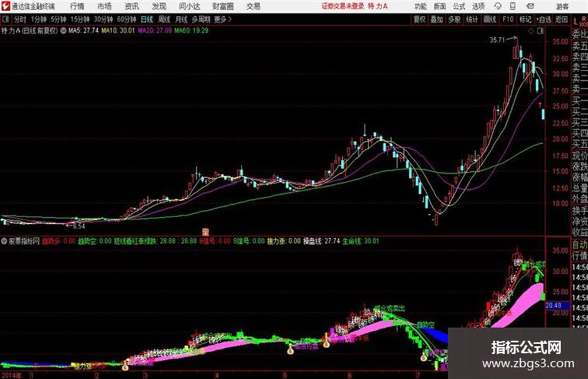Click the MA20: 27.09 indicator label
This screenshot has height=379, width=588.
click(x=154, y=30)
